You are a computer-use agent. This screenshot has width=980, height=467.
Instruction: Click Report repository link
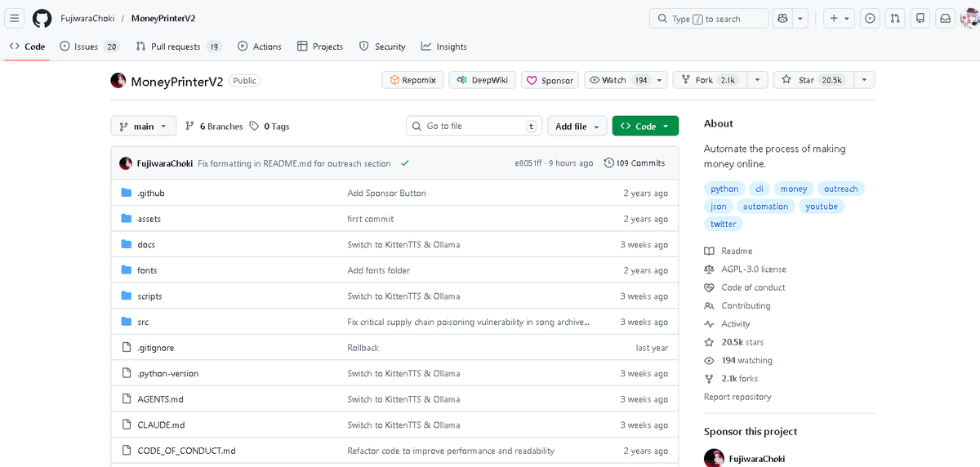(x=737, y=397)
